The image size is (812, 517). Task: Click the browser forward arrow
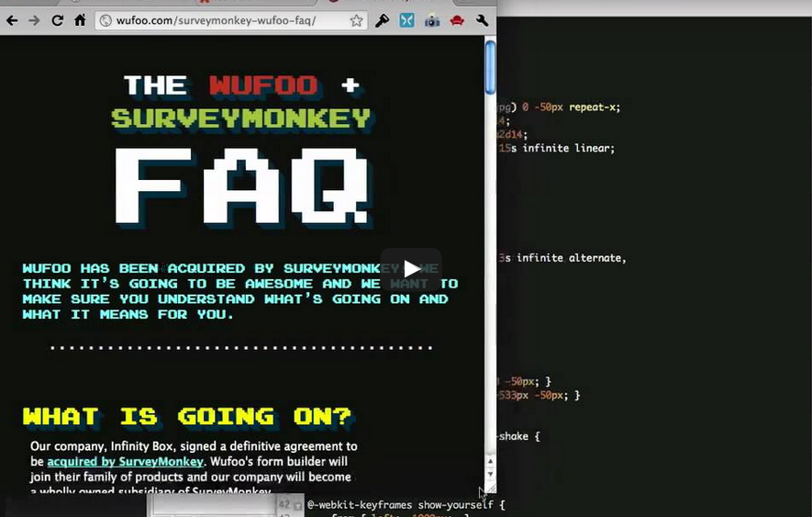(x=34, y=21)
